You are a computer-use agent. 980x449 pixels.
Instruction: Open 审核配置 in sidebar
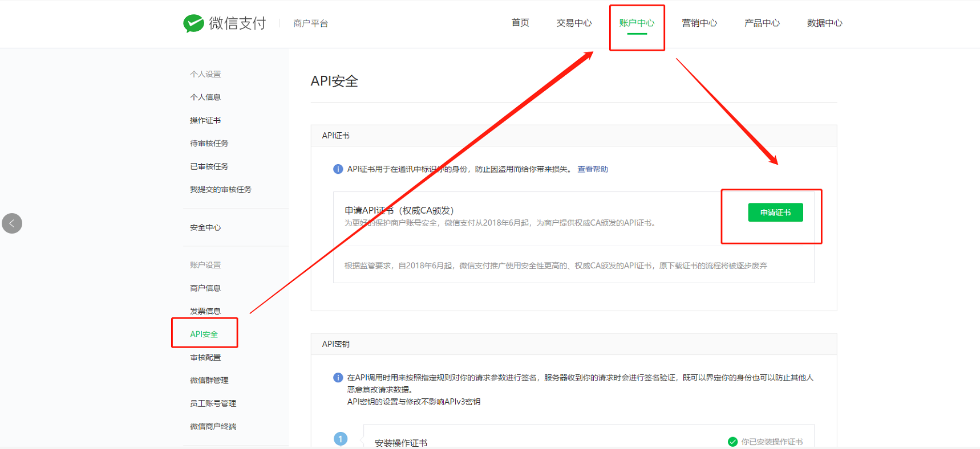coord(205,357)
